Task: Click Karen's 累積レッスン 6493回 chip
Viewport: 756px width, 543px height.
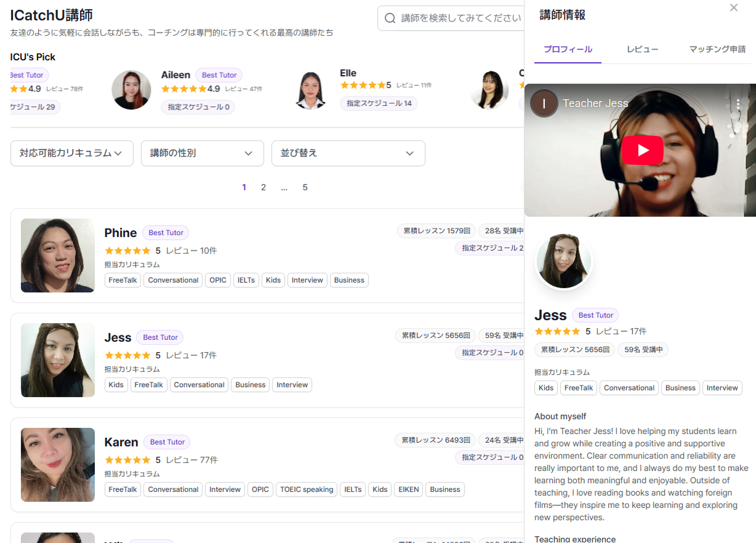Action: tap(436, 440)
